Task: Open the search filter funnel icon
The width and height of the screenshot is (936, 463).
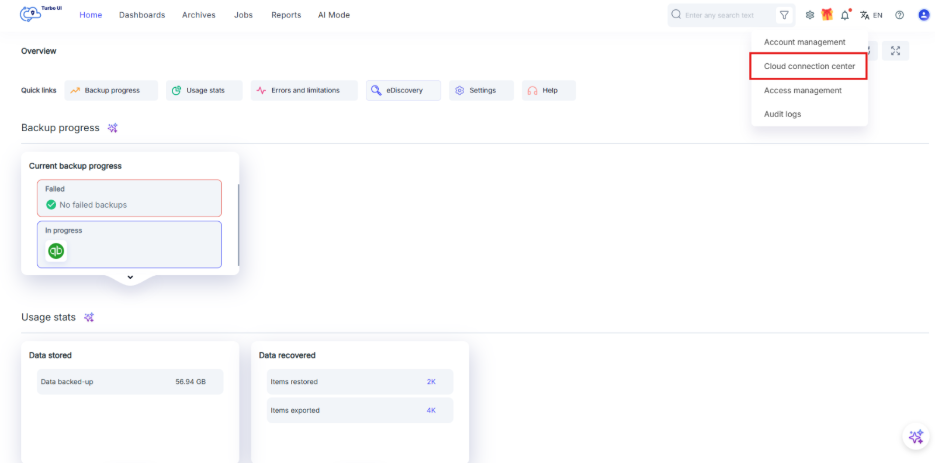Action: (x=784, y=15)
